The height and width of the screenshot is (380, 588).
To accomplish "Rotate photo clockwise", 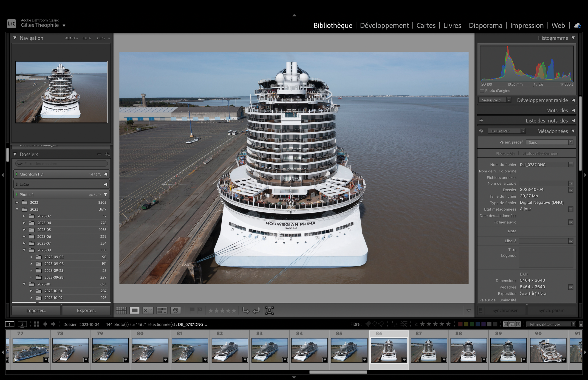I will pos(257,310).
